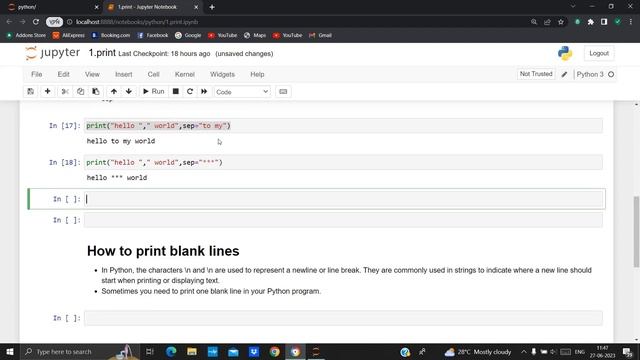Click the How to print blank lines heading
640x360 pixels.
point(163,251)
